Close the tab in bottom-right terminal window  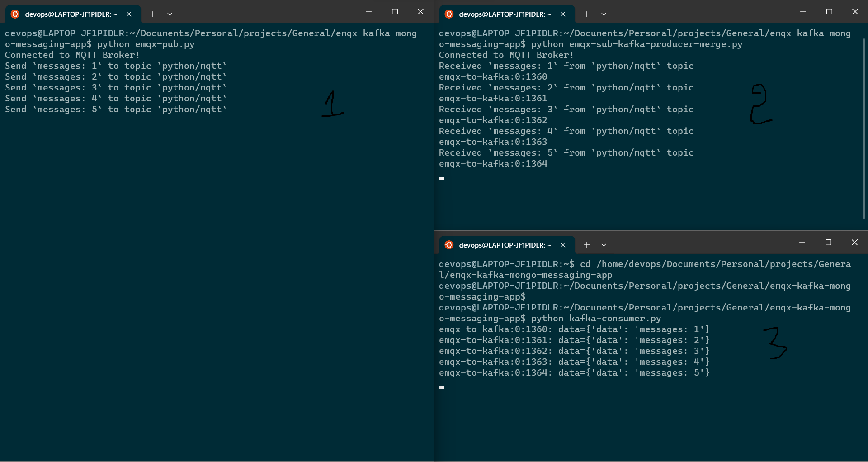pos(563,245)
